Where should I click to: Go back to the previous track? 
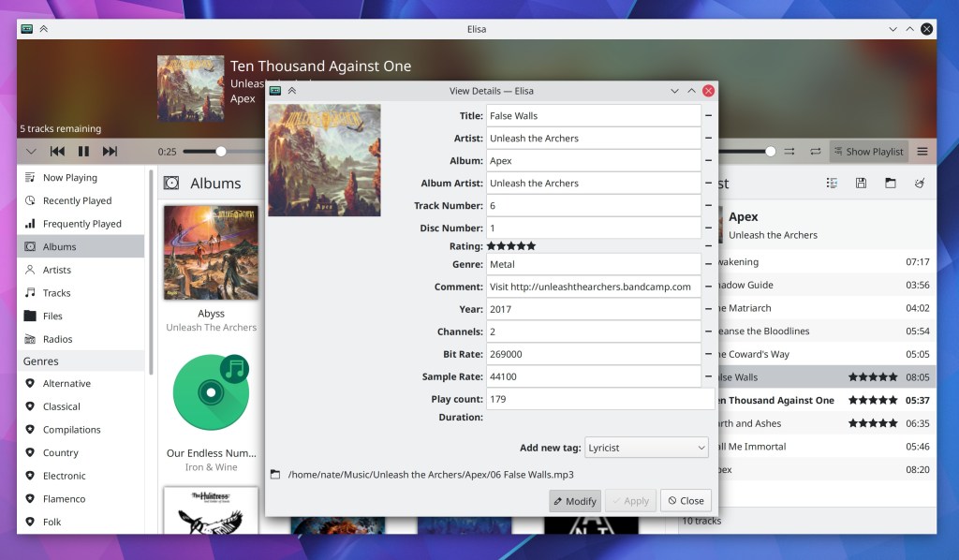pos(57,152)
